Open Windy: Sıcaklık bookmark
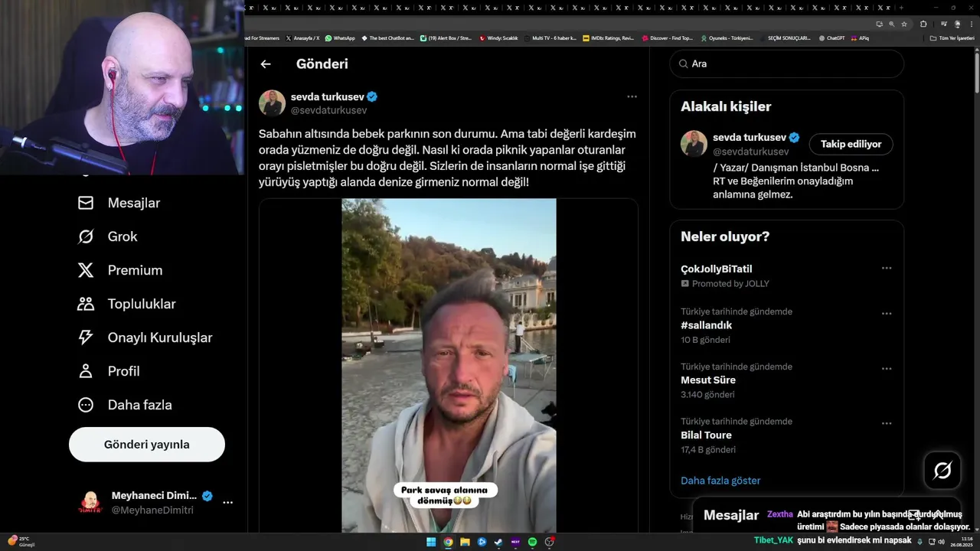 (499, 38)
